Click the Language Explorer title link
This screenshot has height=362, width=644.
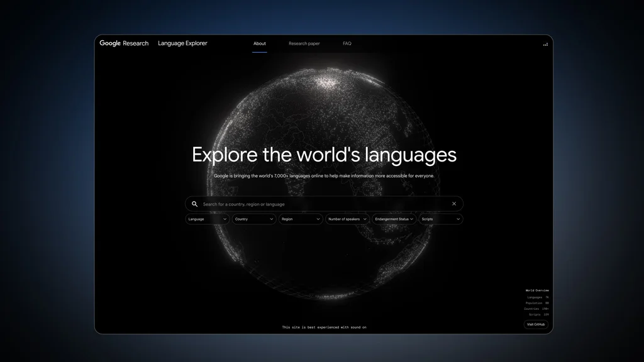tap(183, 43)
